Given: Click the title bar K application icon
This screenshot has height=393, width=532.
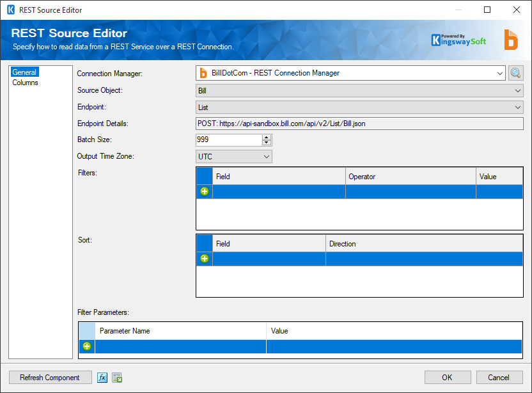Looking at the screenshot, I should point(11,10).
